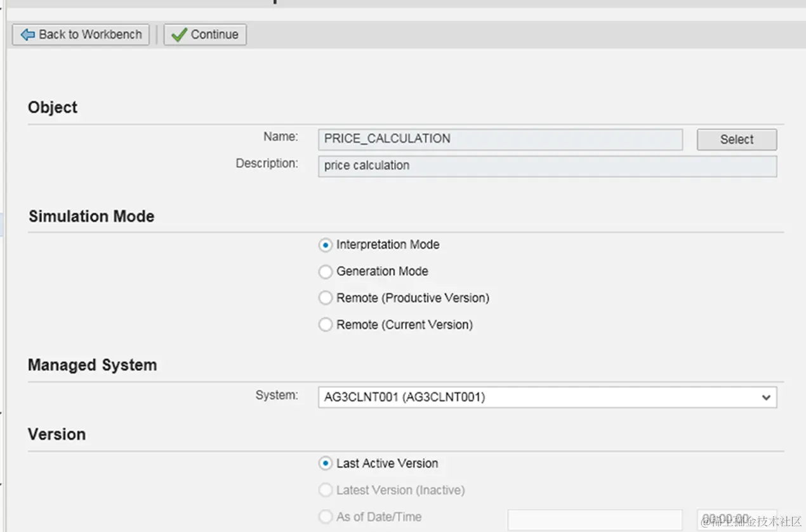Click the As of date input field
Screen dimensions: 806x532
pos(595,519)
